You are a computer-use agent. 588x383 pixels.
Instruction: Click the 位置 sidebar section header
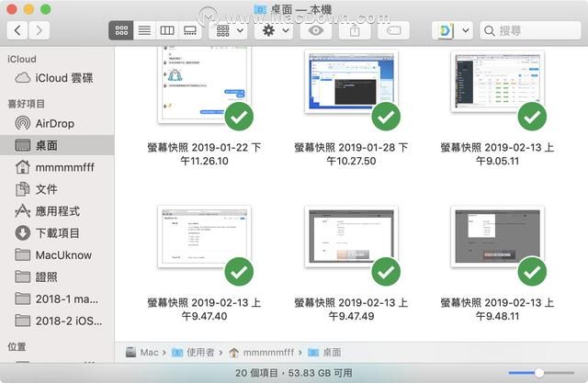click(17, 346)
